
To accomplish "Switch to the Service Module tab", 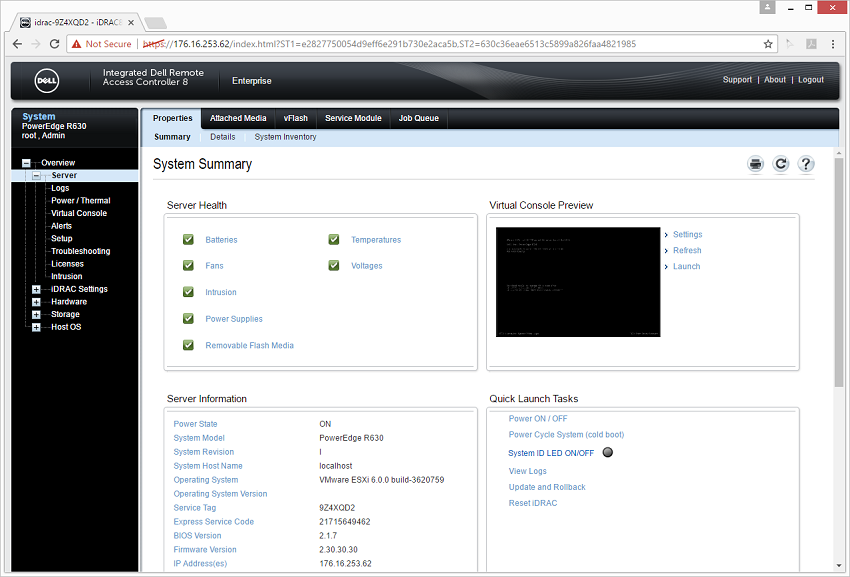I will click(353, 118).
